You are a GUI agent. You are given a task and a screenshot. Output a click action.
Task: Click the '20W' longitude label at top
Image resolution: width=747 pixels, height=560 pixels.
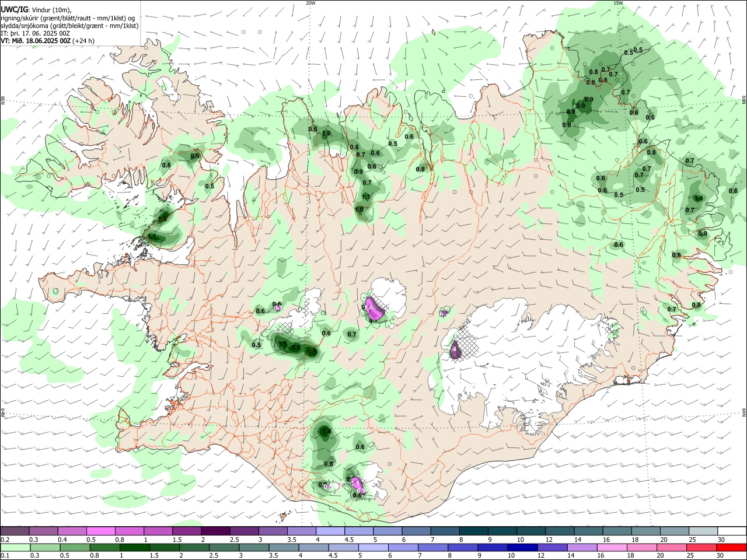coord(310,3)
